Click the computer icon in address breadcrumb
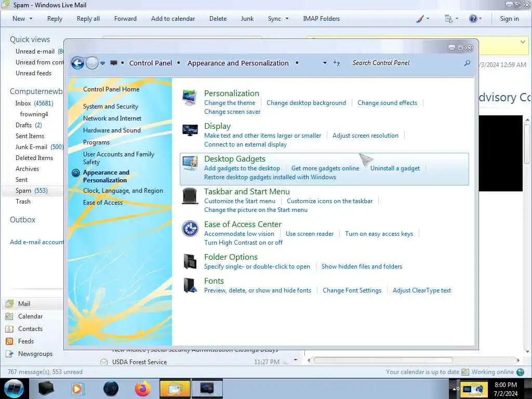This screenshot has height=399, width=532. click(x=114, y=63)
